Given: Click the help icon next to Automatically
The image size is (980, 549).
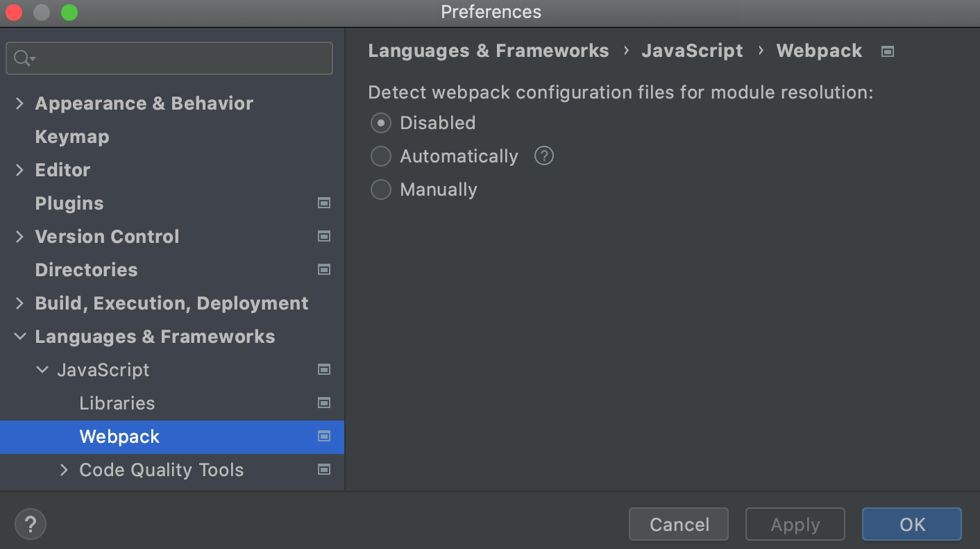Looking at the screenshot, I should 544,156.
